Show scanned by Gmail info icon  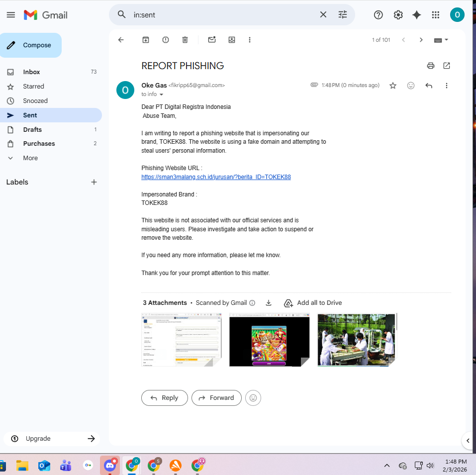252,303
